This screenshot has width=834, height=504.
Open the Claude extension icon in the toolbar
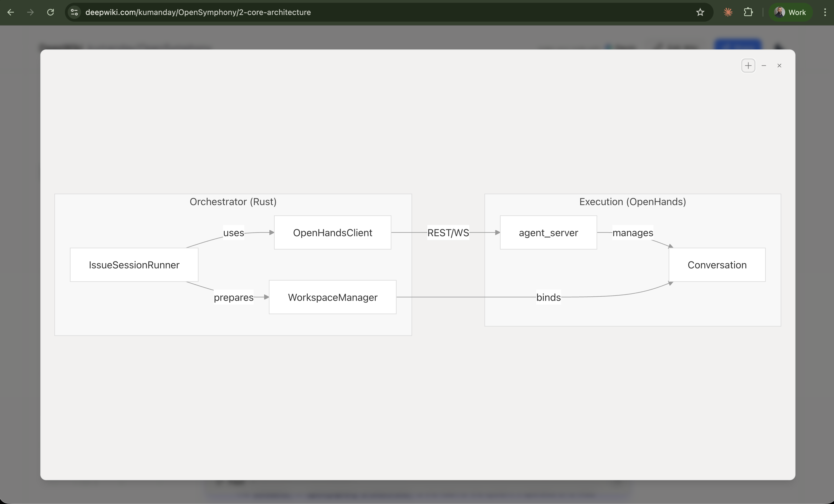click(727, 12)
